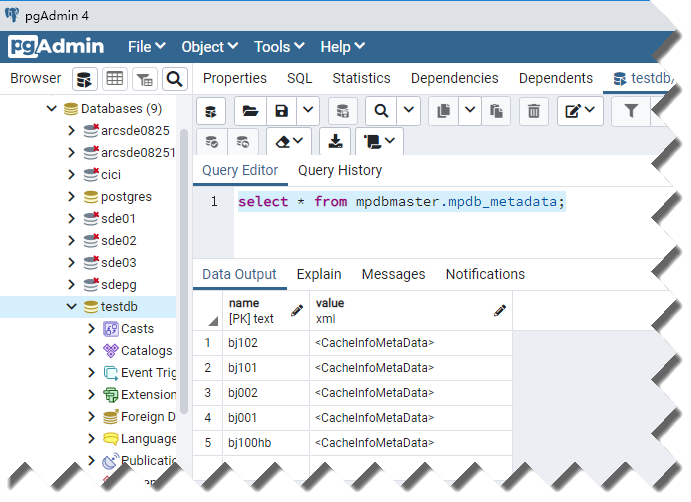The height and width of the screenshot is (502, 691).
Task: Click Save File floppy icon
Action: point(282,111)
